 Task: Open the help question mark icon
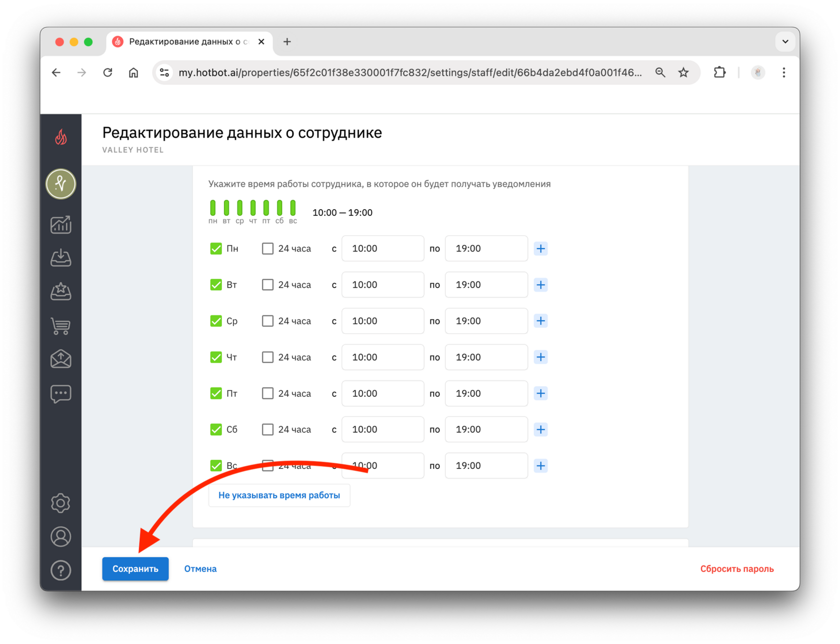click(61, 570)
